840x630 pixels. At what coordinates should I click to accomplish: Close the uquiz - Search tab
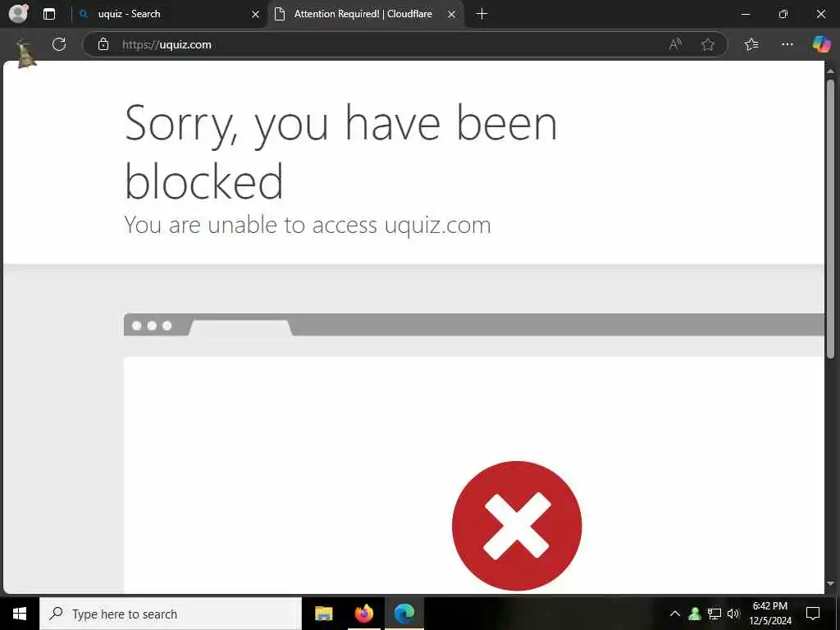[x=256, y=15]
